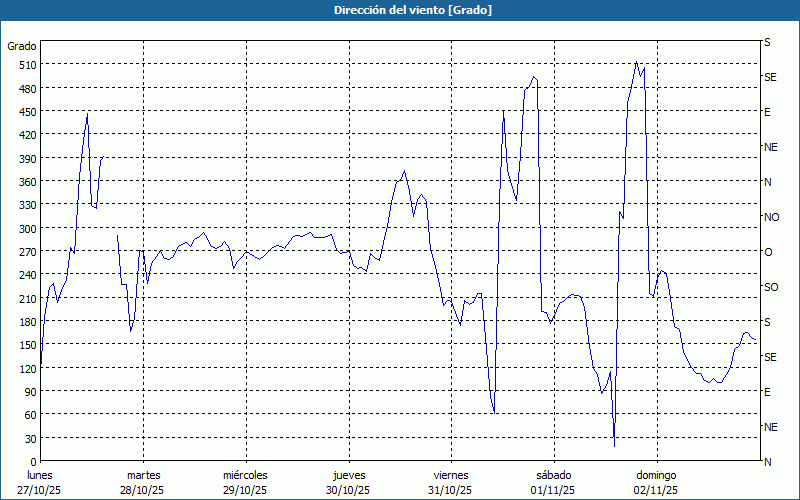Choose the 'sábado 01/11/25' date label

pos(553,482)
